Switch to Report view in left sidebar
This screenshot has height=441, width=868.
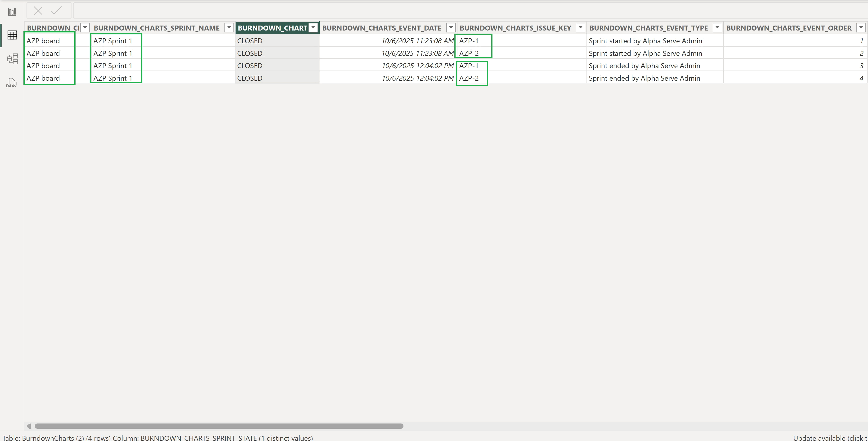(x=12, y=11)
